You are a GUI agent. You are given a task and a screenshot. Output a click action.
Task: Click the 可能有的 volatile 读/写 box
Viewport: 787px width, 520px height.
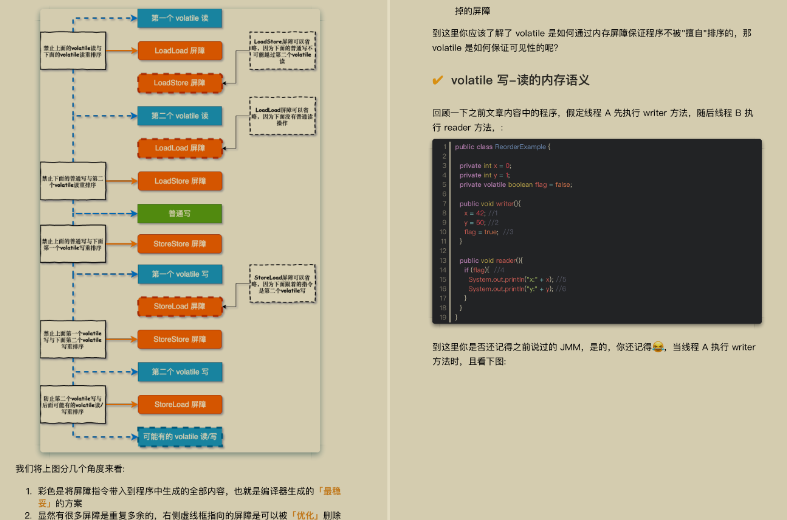pyautogui.click(x=179, y=436)
